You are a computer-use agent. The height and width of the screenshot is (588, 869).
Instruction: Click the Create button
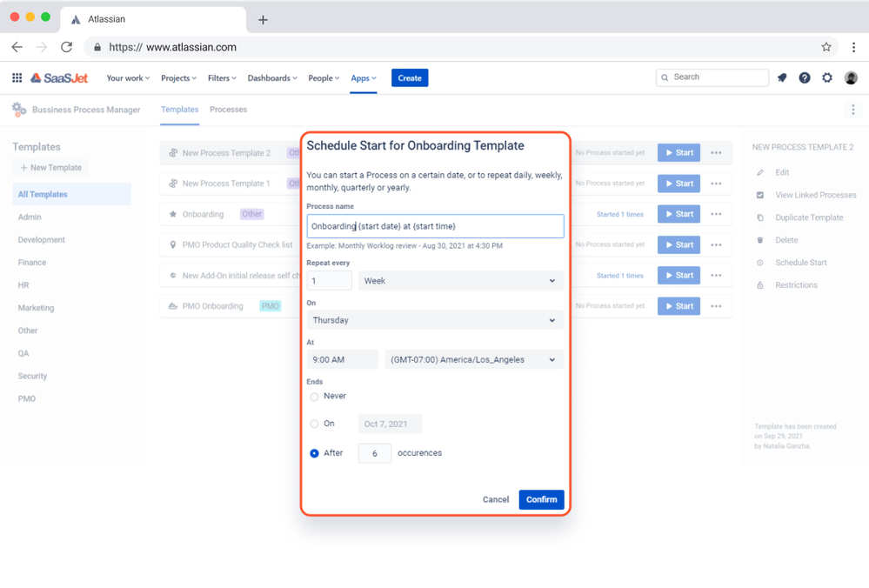410,78
